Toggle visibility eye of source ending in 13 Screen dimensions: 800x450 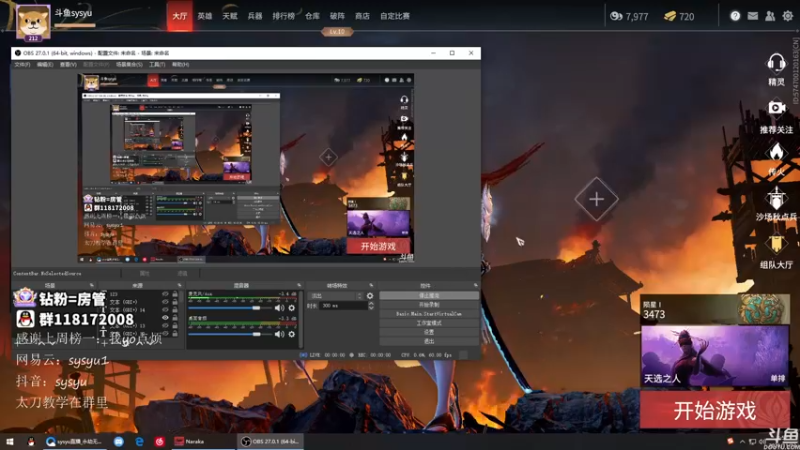pyautogui.click(x=165, y=325)
